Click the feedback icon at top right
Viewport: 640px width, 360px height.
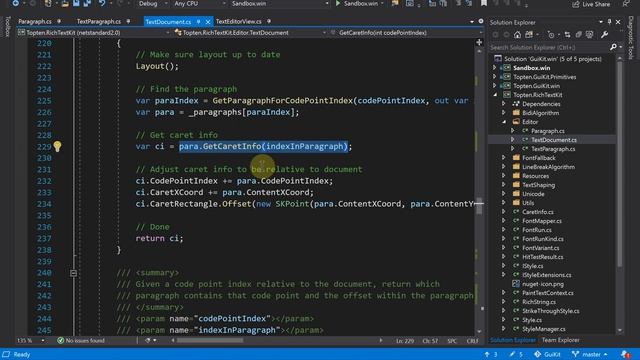[x=627, y=4]
